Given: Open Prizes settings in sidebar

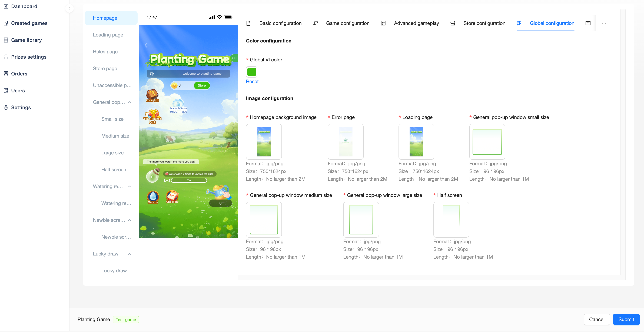Looking at the screenshot, I should pos(29,57).
